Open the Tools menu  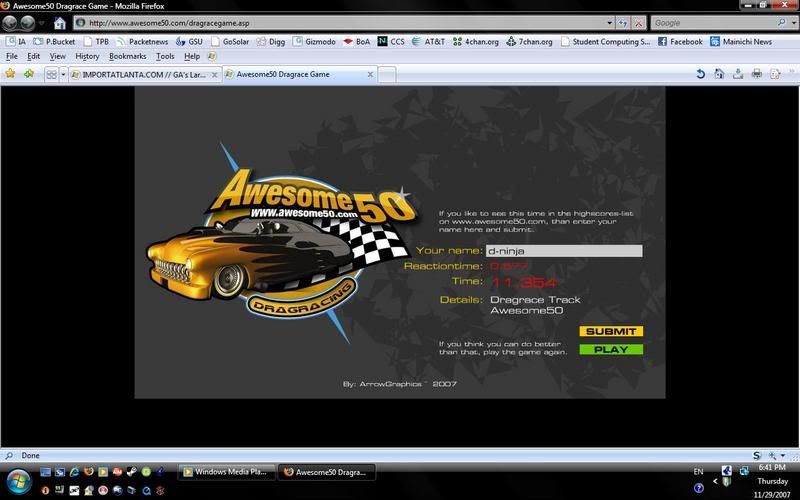[165, 56]
